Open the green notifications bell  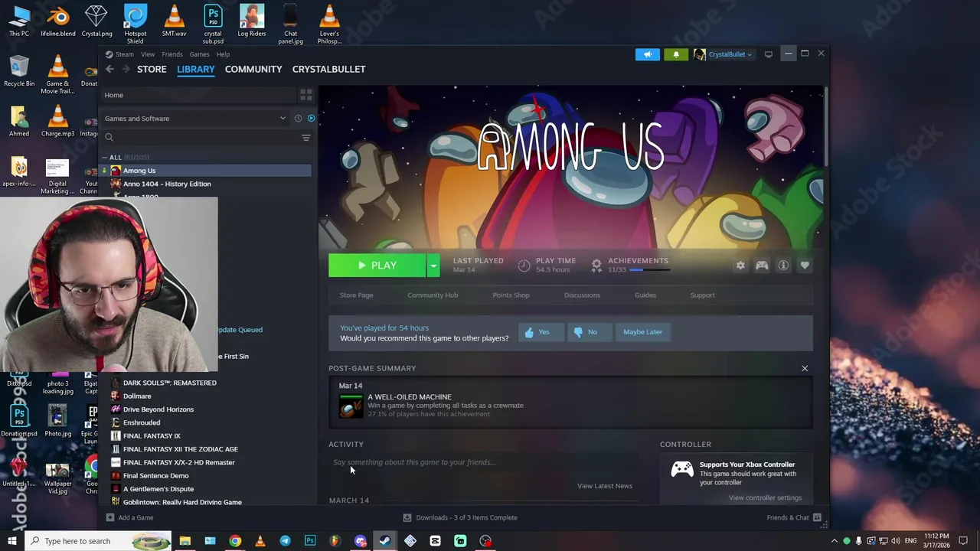tap(676, 54)
